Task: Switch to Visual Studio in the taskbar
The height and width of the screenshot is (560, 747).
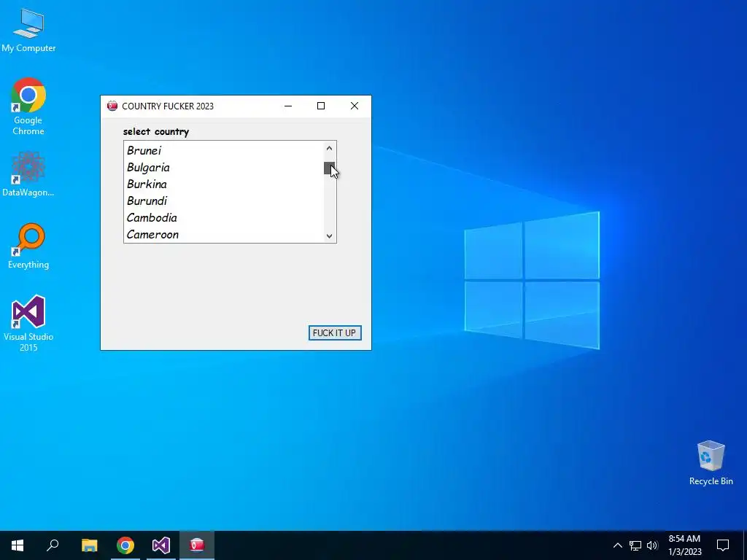Action: point(161,545)
